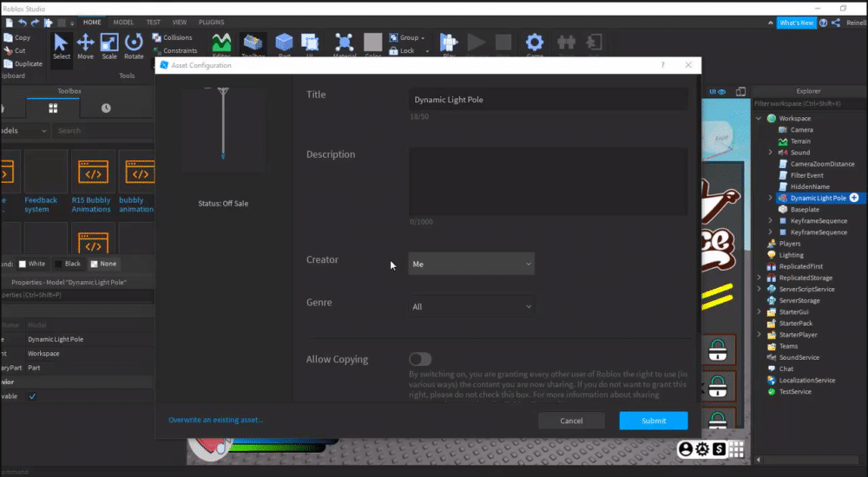Click Overwrite an existing asset link
Image resolution: width=868 pixels, height=477 pixels.
pos(216,420)
